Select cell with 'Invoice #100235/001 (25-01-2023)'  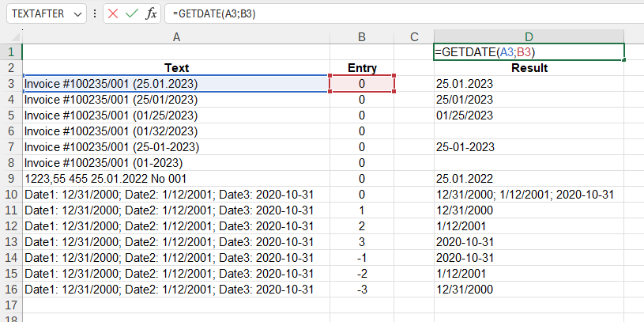point(176,147)
